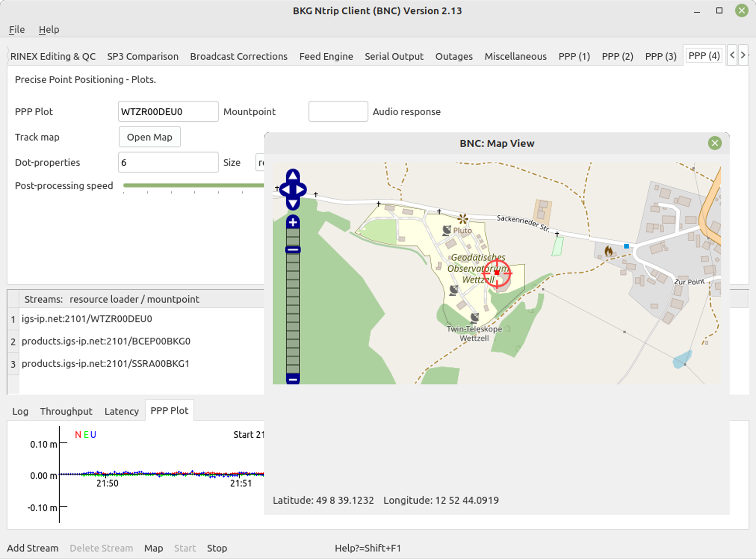Switch to the Broadcast Corrections tab
756x559 pixels.
click(x=238, y=57)
